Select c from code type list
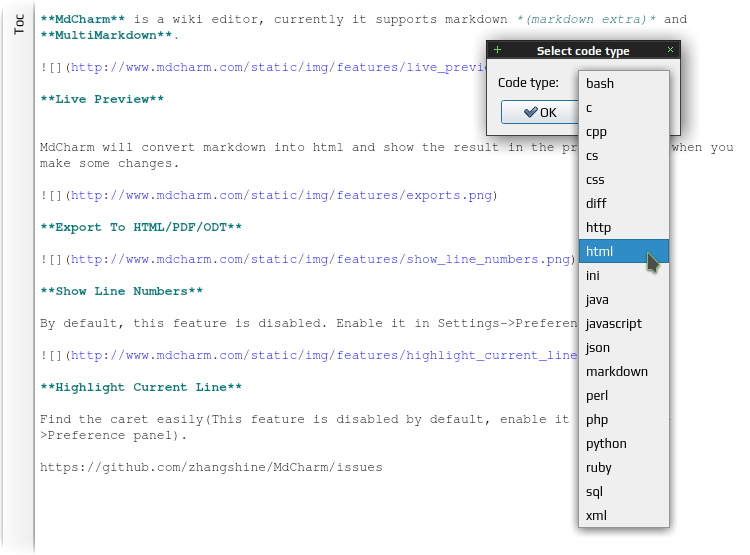750x555 pixels. pyautogui.click(x=624, y=108)
